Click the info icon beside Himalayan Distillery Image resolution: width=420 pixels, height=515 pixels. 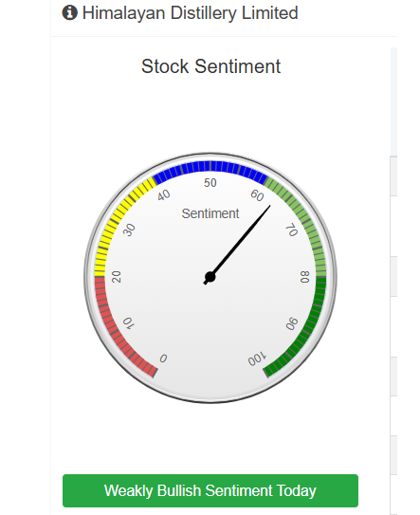coord(69,13)
